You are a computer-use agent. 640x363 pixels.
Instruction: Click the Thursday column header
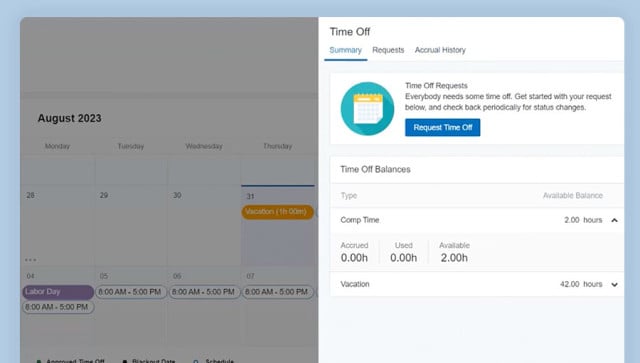pyautogui.click(x=278, y=146)
